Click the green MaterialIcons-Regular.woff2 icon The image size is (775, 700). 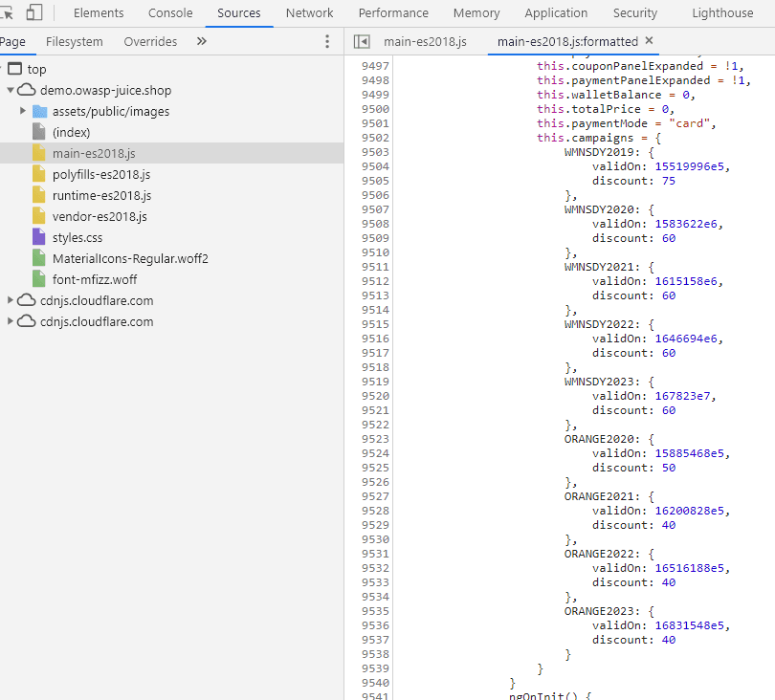pyautogui.click(x=38, y=258)
